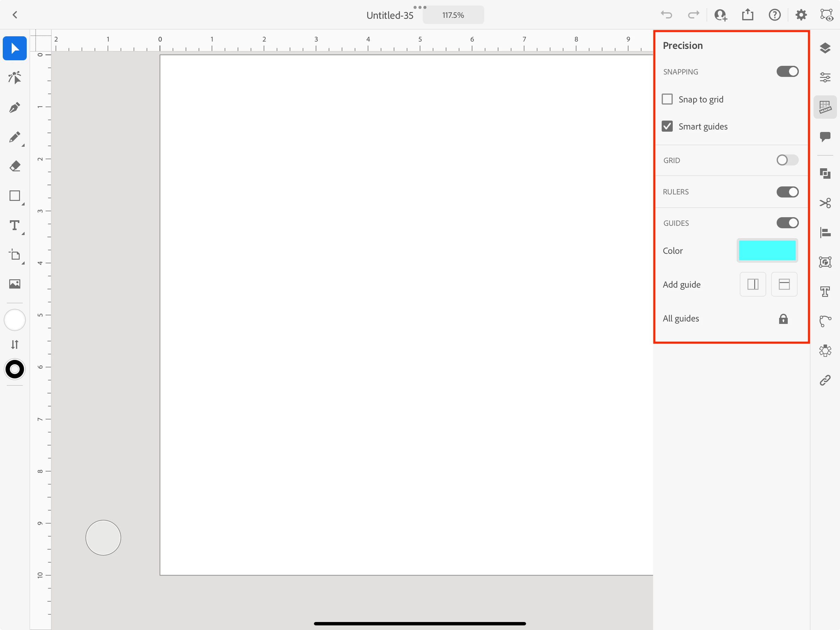Open the Layers panel
The height and width of the screenshot is (630, 840).
[x=825, y=48]
